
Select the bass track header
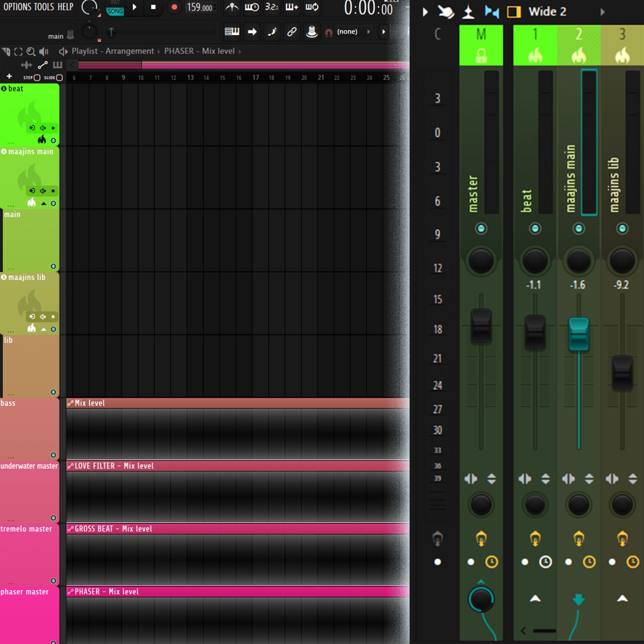29,429
